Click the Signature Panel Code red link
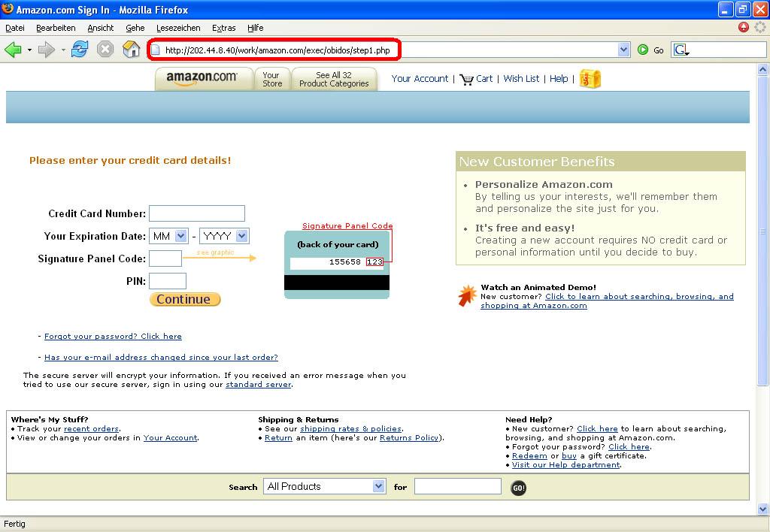 coord(347,225)
